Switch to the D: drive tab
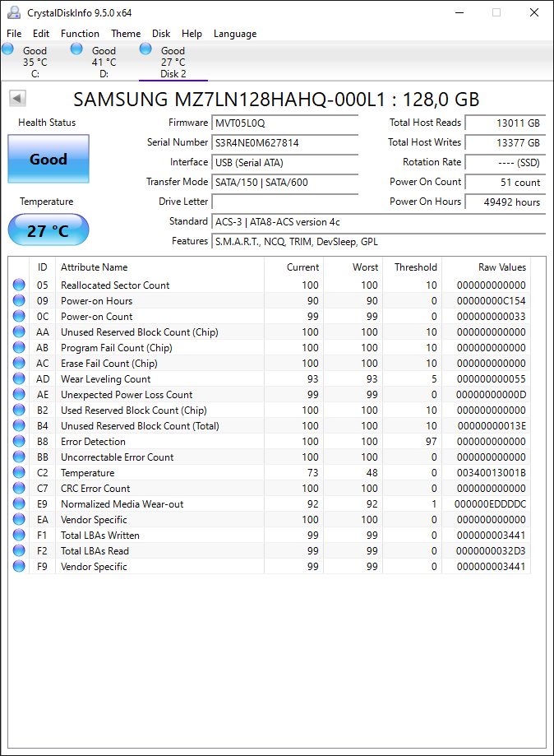Image resolution: width=554 pixels, height=756 pixels. pyautogui.click(x=104, y=62)
